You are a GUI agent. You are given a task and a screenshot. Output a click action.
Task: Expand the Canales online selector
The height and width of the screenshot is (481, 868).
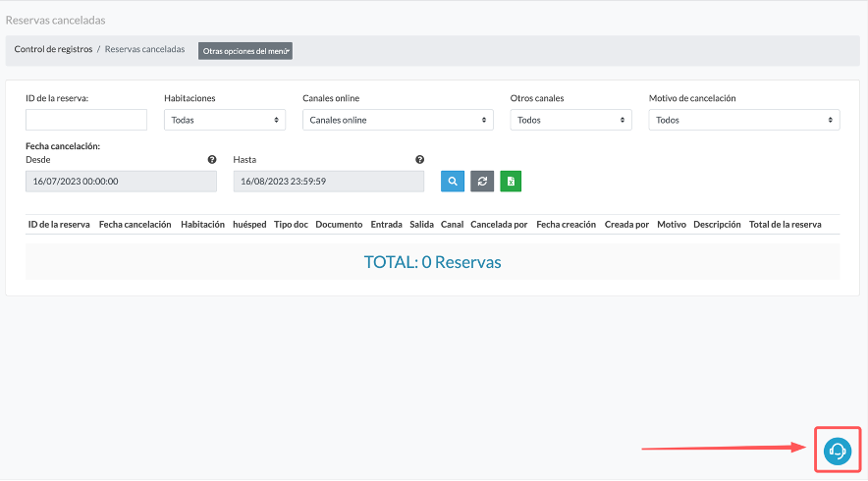coord(398,120)
